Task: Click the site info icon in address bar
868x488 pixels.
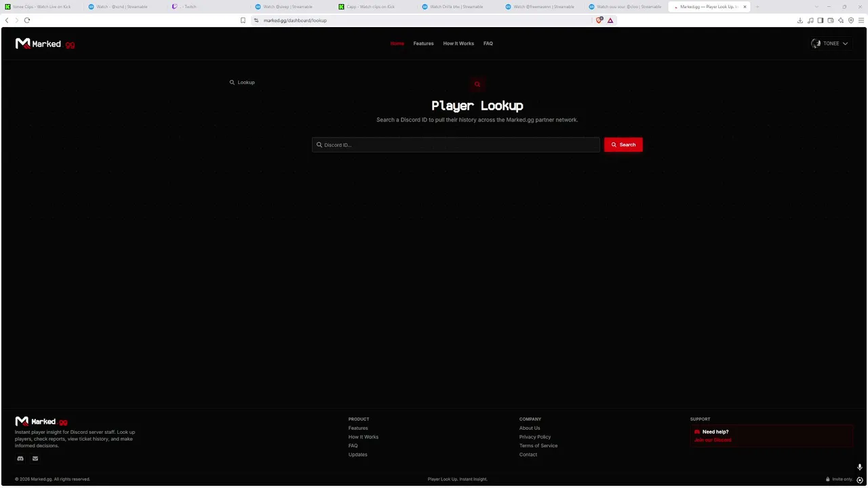Action: click(256, 20)
